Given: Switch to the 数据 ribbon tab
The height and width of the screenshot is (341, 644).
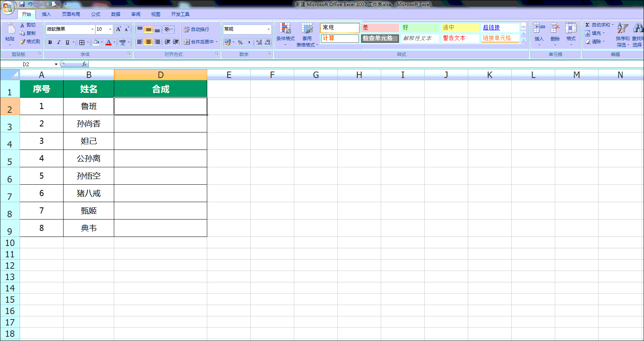Looking at the screenshot, I should click(116, 14).
